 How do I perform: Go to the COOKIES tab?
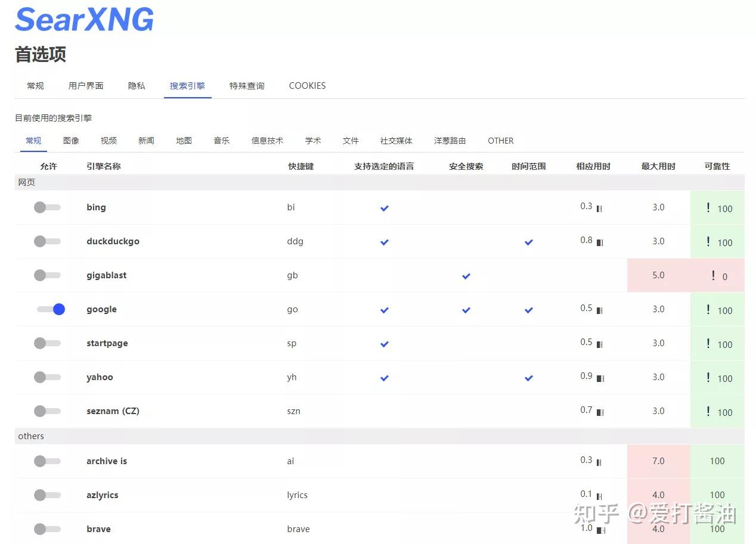coord(307,86)
